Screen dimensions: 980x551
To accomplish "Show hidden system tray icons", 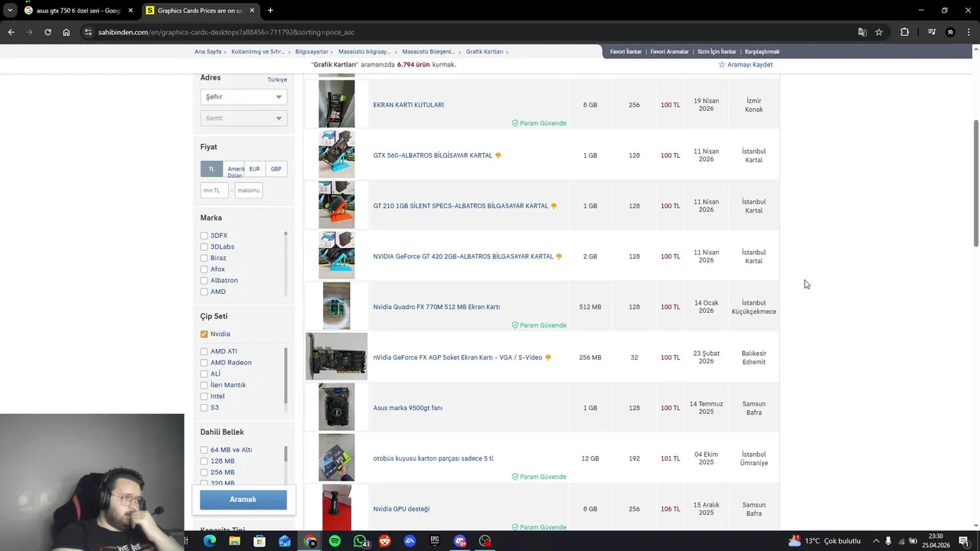I will pyautogui.click(x=876, y=541).
